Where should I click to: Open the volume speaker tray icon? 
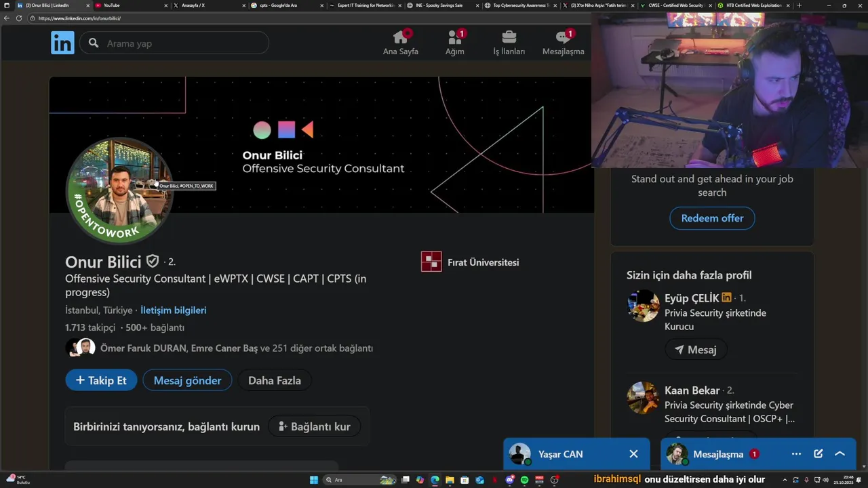pos(826,480)
